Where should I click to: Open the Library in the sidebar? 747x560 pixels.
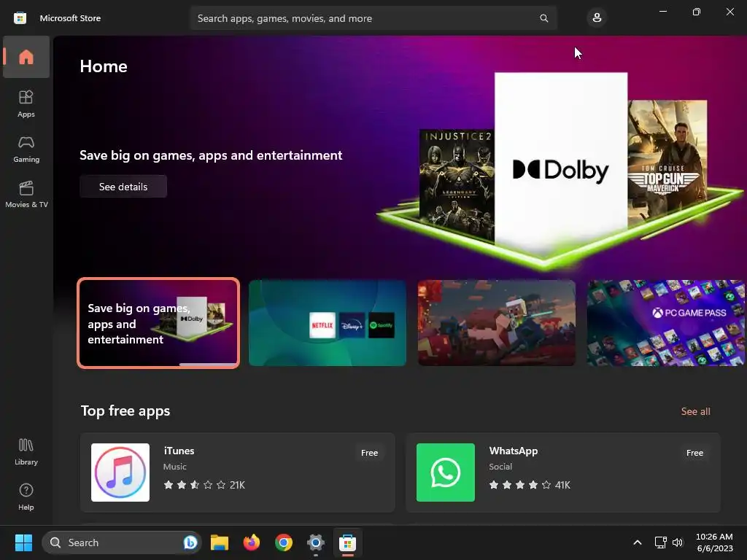pyautogui.click(x=26, y=452)
